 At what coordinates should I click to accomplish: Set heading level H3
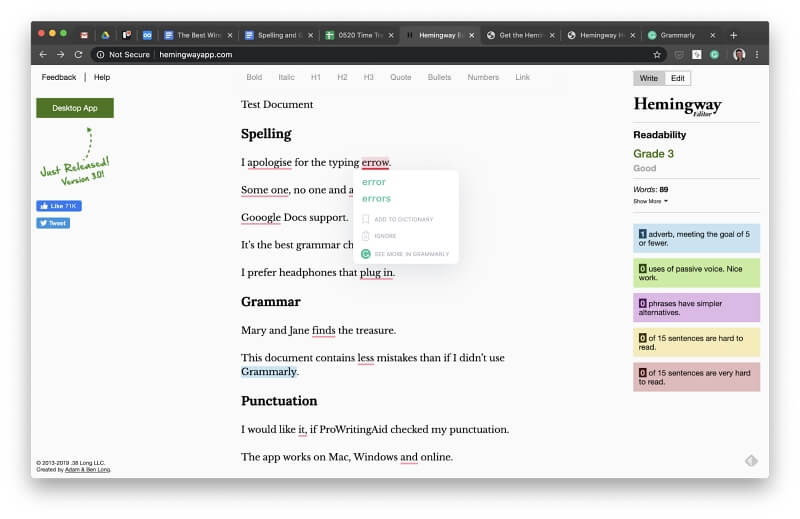[x=368, y=77]
